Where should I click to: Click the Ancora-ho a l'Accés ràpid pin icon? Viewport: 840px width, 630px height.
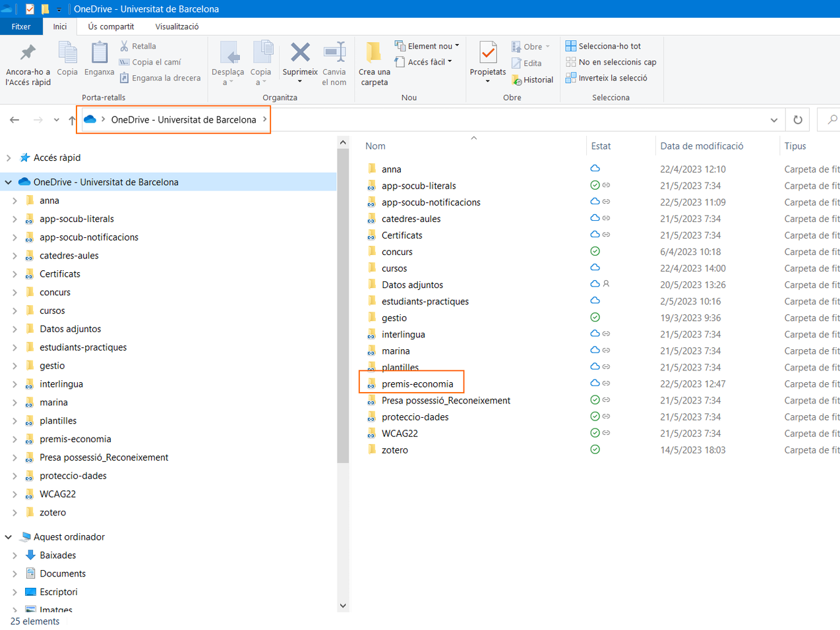28,53
